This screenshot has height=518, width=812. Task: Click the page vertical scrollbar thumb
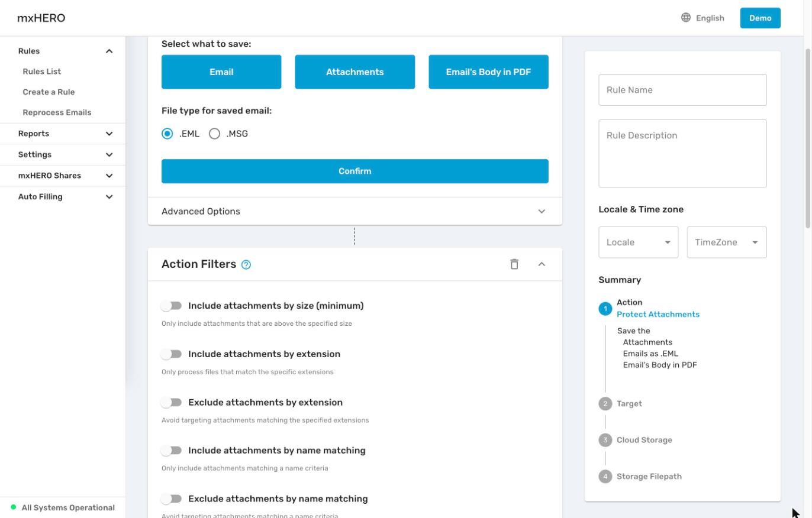807,138
